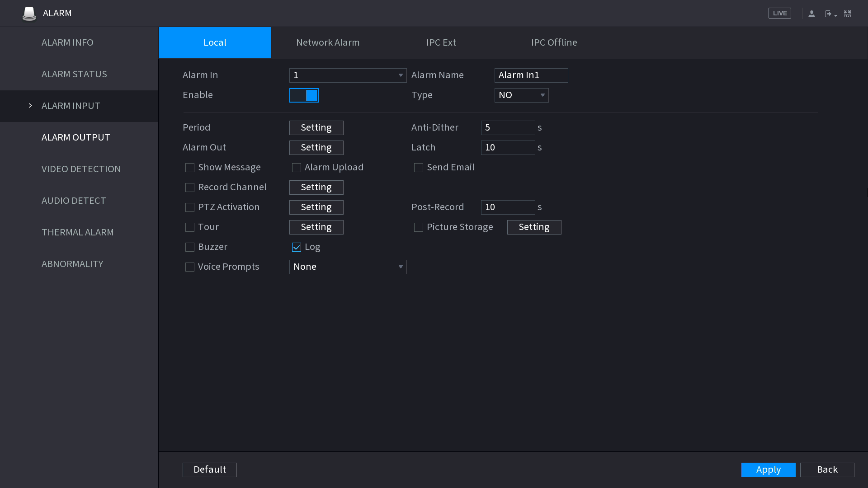Click the user account icon
This screenshot has height=488, width=868.
point(811,13)
